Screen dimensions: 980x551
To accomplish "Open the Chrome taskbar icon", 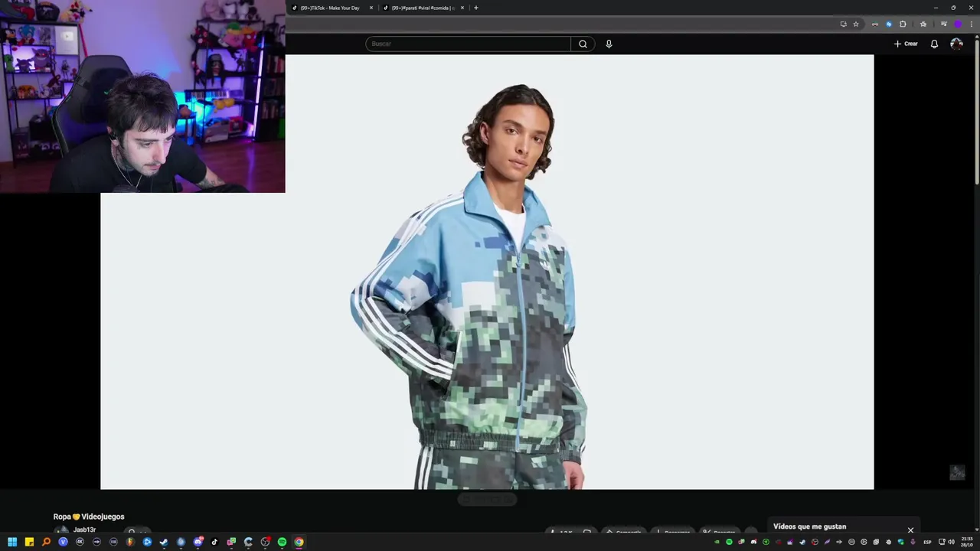I will coord(299,542).
